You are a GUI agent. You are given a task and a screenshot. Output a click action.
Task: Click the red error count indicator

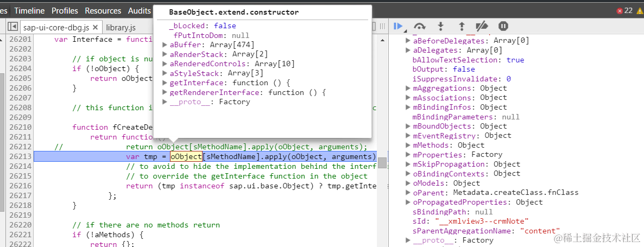(624, 11)
